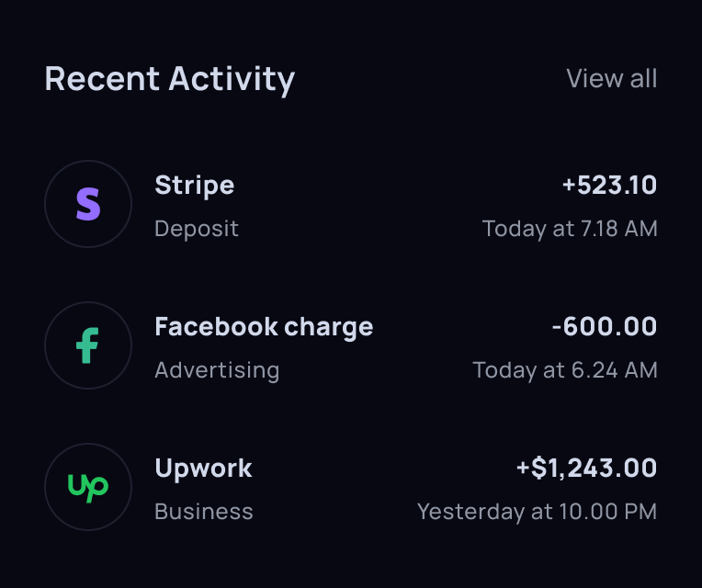This screenshot has width=702, height=588.
Task: Select the Stripe transaction name
Action: 194,186
